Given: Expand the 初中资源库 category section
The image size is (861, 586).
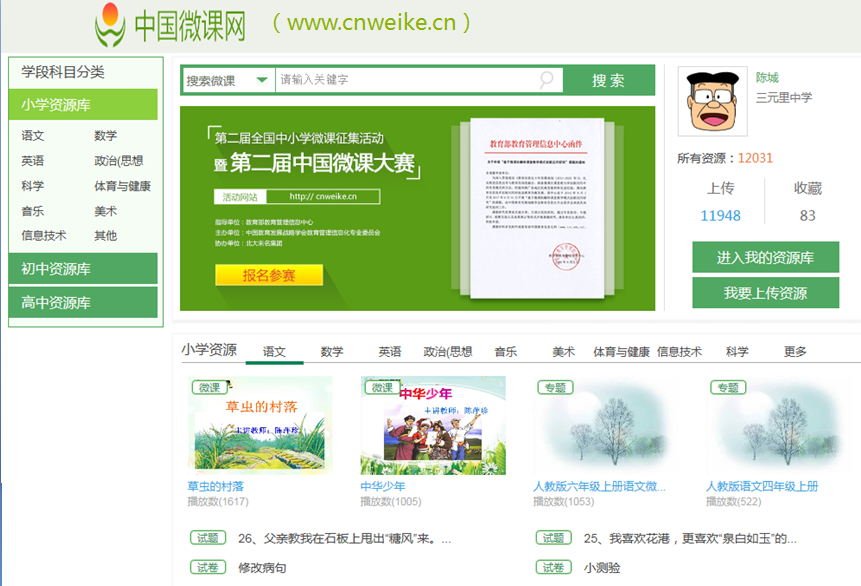Looking at the screenshot, I should click(84, 269).
